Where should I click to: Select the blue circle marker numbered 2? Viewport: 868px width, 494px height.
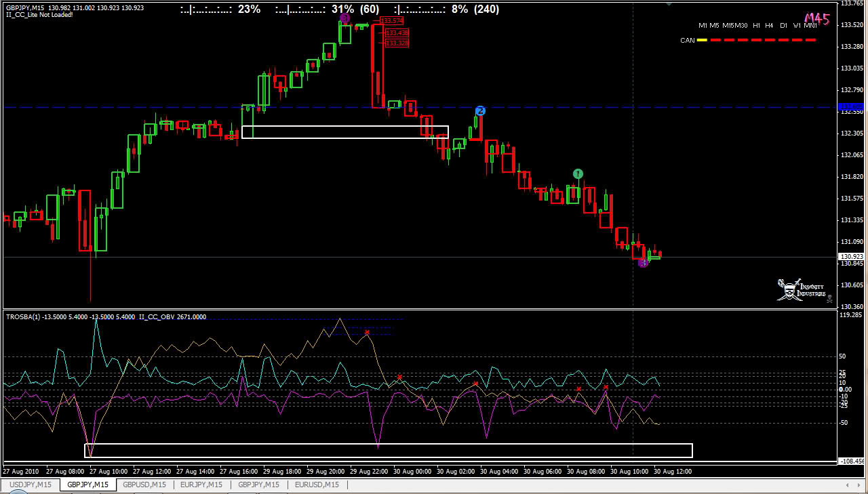[480, 110]
